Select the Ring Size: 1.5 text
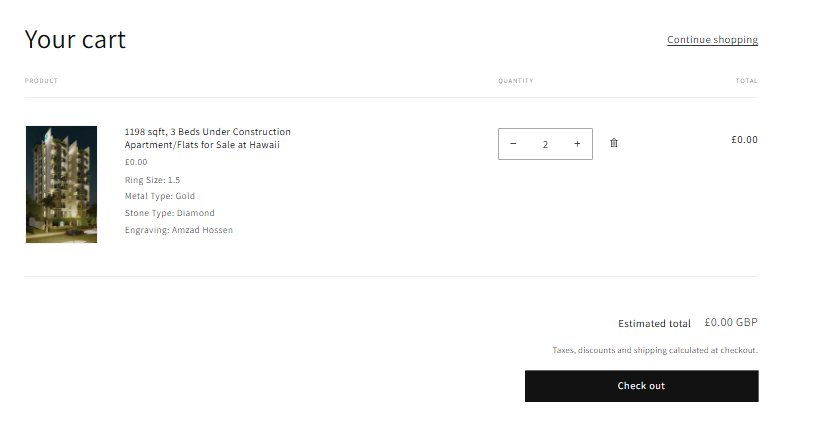This screenshot has height=435, width=834. 152,180
